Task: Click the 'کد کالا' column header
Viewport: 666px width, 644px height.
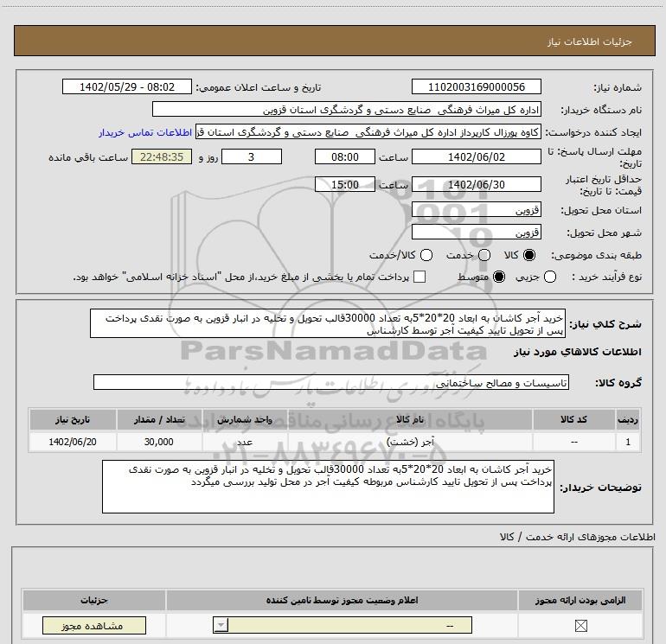Action: pyautogui.click(x=573, y=420)
